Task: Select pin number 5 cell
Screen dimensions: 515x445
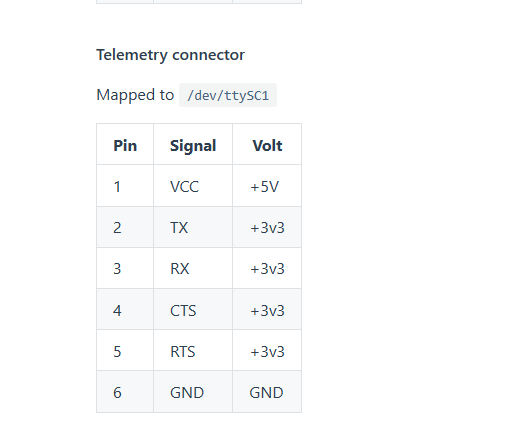Action: point(125,351)
